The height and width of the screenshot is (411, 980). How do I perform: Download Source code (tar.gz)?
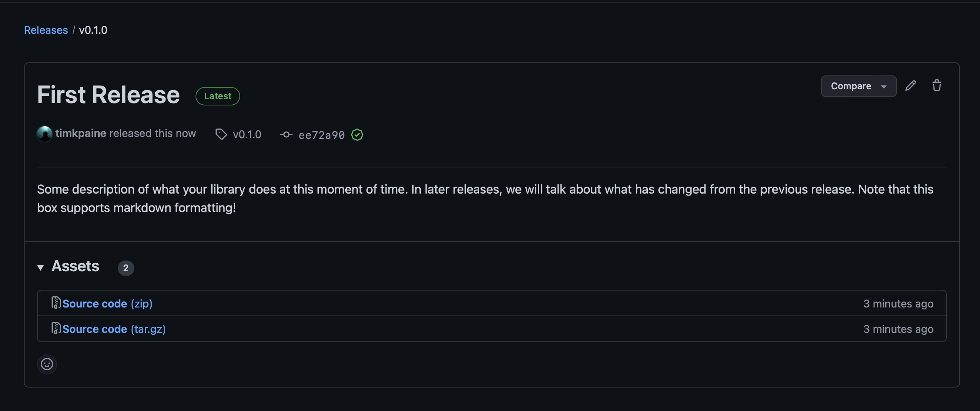[114, 329]
